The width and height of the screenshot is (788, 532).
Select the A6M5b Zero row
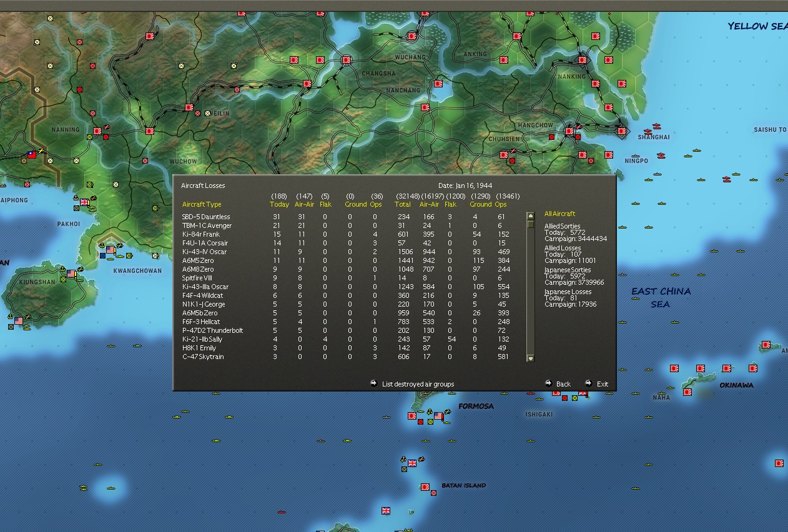click(x=347, y=313)
